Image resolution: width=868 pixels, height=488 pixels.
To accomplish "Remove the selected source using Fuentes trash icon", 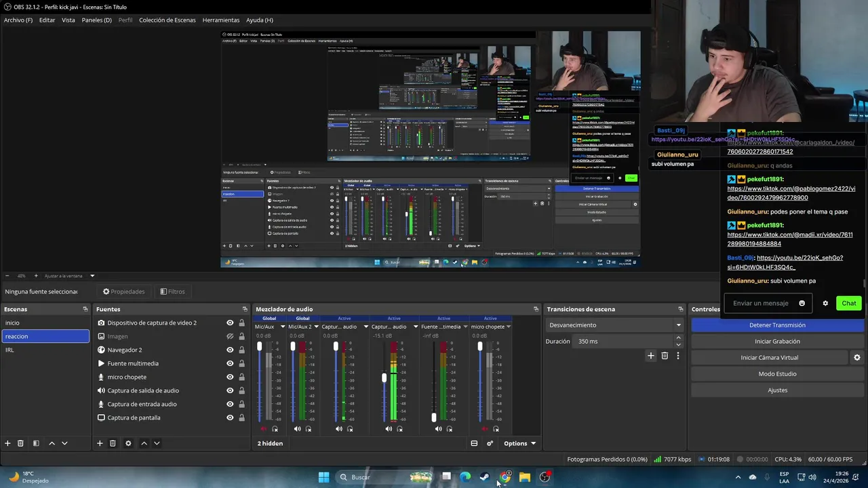I will coord(113,443).
